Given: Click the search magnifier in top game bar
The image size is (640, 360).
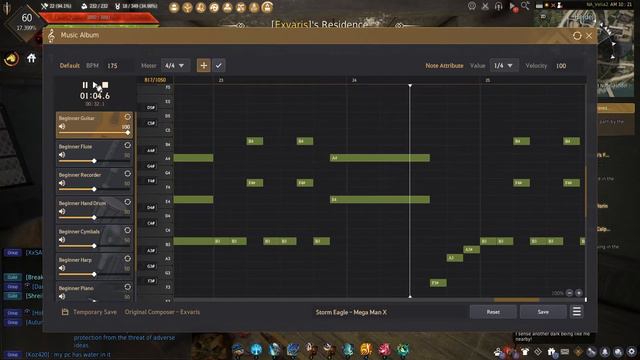Looking at the screenshot, I should pos(525,6).
